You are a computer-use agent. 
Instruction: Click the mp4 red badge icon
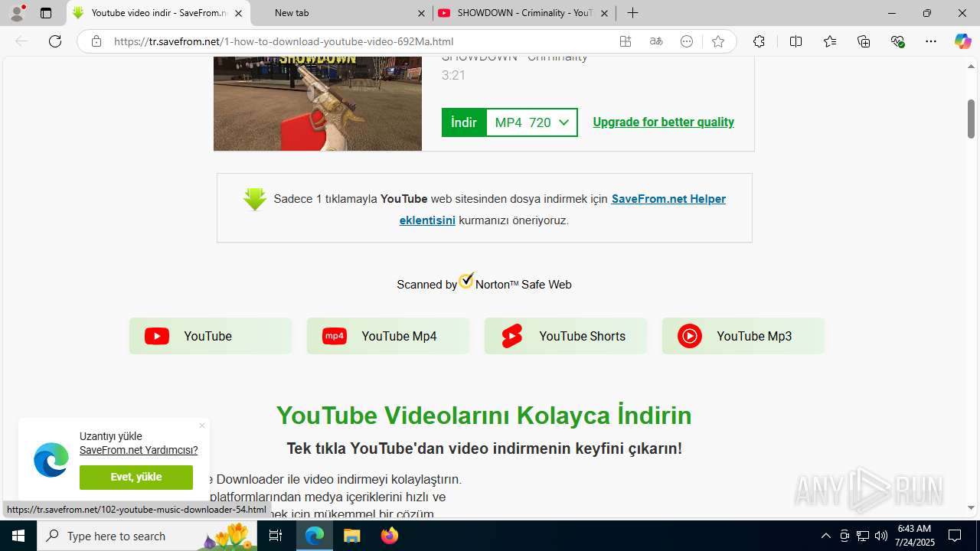pos(335,336)
